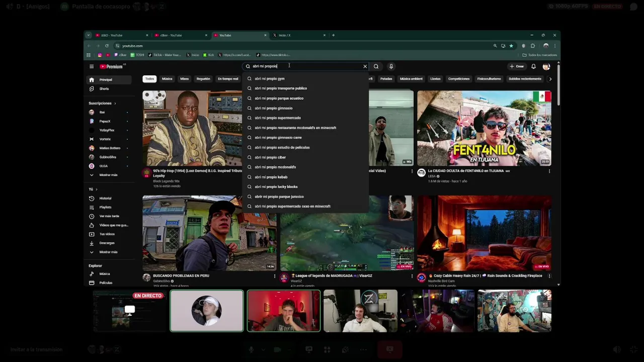Go back with the browser arrow
This screenshot has width=644, height=362.
pyautogui.click(x=89, y=46)
